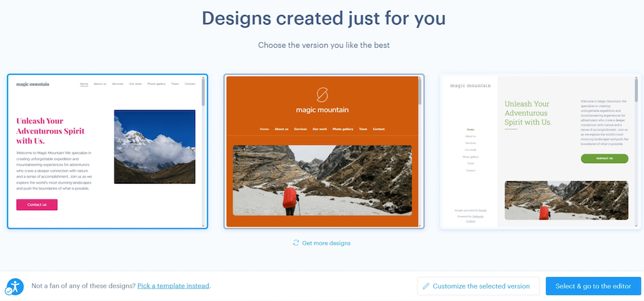Click magic mountain title in orange design

tap(323, 110)
